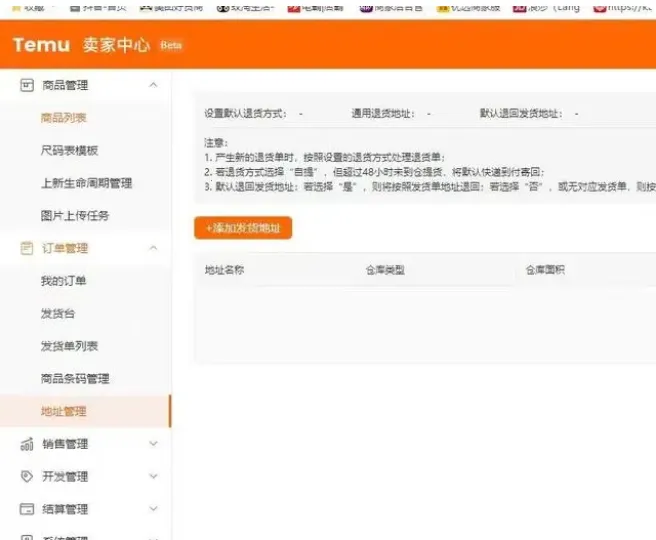Image resolution: width=656 pixels, height=540 pixels.
Task: Click the 开发管理 tag icon
Action: (x=27, y=477)
